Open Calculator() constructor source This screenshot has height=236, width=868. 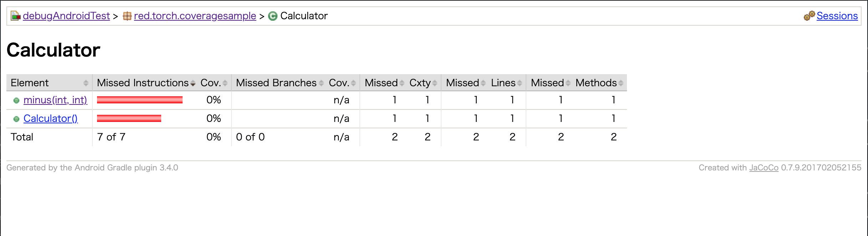(x=51, y=119)
